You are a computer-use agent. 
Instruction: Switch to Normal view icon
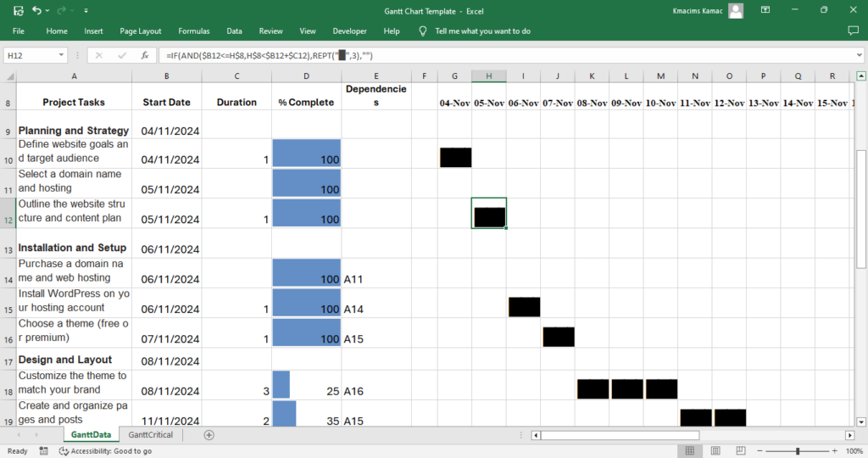click(x=690, y=451)
